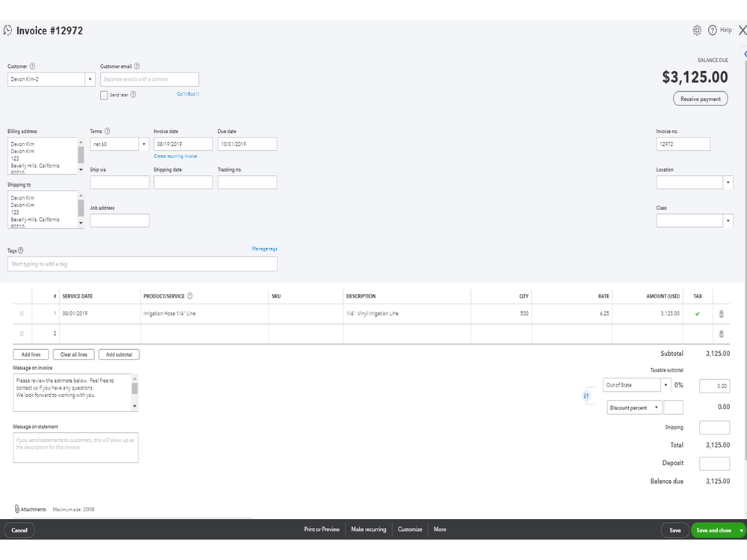This screenshot has height=560, width=747.
Task: Click Print or Preview in bottom bar
Action: point(322,529)
